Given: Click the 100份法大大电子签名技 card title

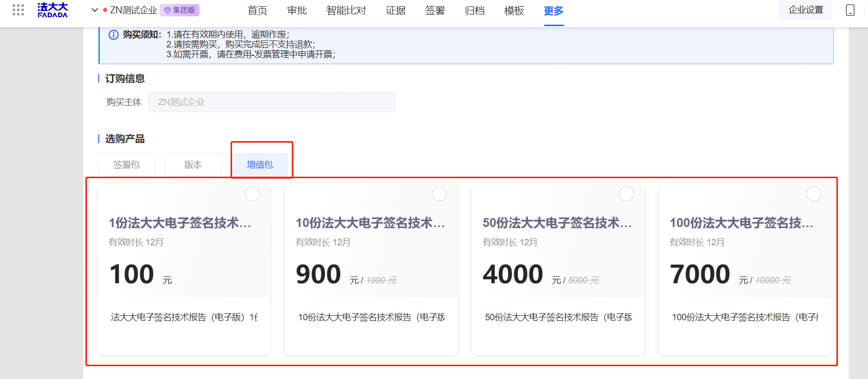Looking at the screenshot, I should (x=742, y=223).
